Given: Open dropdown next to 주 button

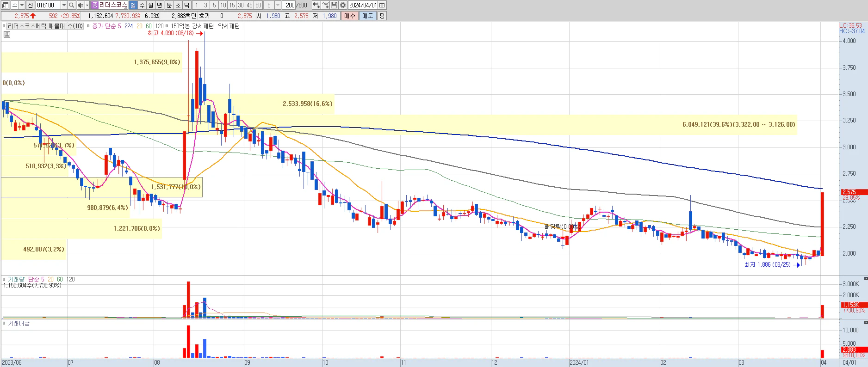Looking at the screenshot, I should click(22, 5).
